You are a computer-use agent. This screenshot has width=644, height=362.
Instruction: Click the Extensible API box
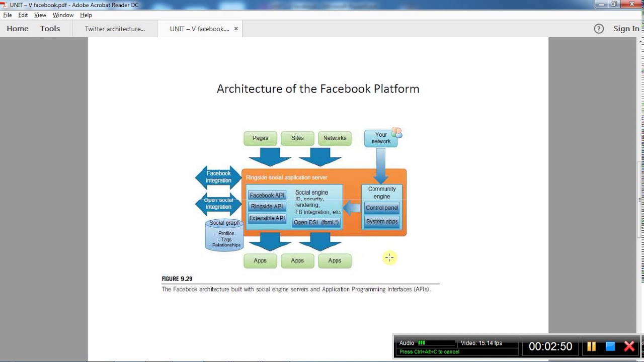click(x=267, y=218)
